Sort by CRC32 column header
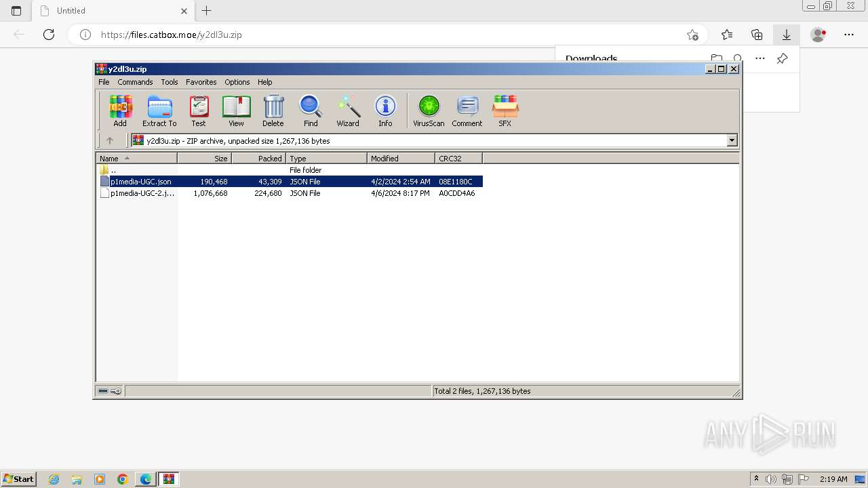 pos(459,159)
